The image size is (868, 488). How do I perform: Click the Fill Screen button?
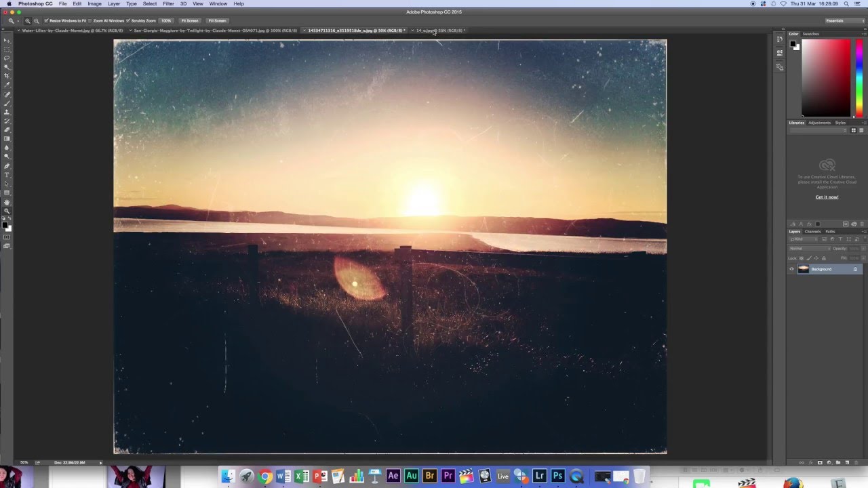(217, 21)
